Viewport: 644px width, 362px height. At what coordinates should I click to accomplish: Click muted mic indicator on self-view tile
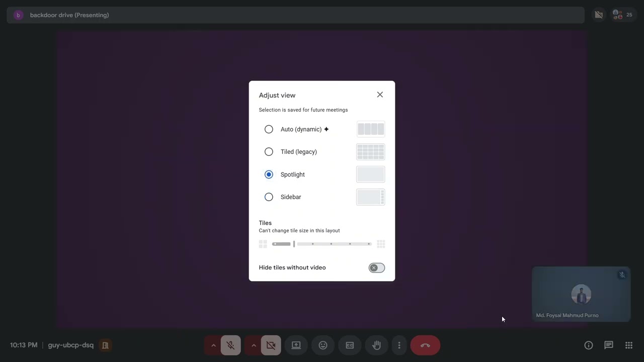click(x=622, y=275)
